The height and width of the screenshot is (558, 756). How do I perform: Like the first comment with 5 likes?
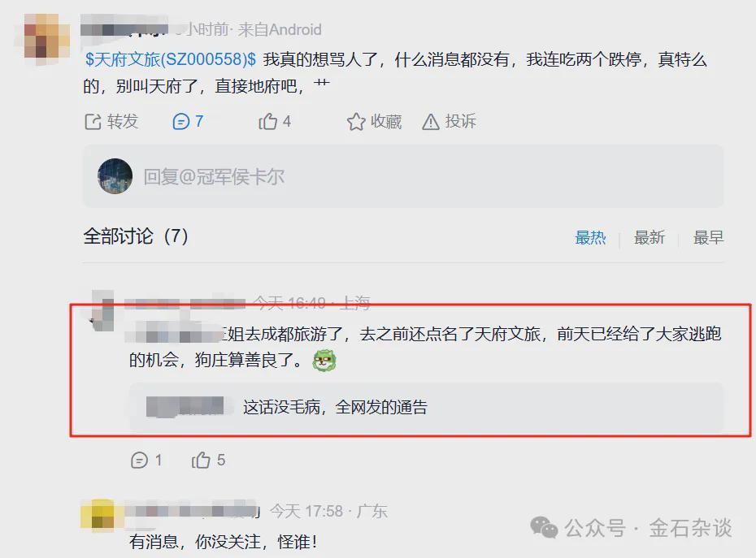pos(201,461)
